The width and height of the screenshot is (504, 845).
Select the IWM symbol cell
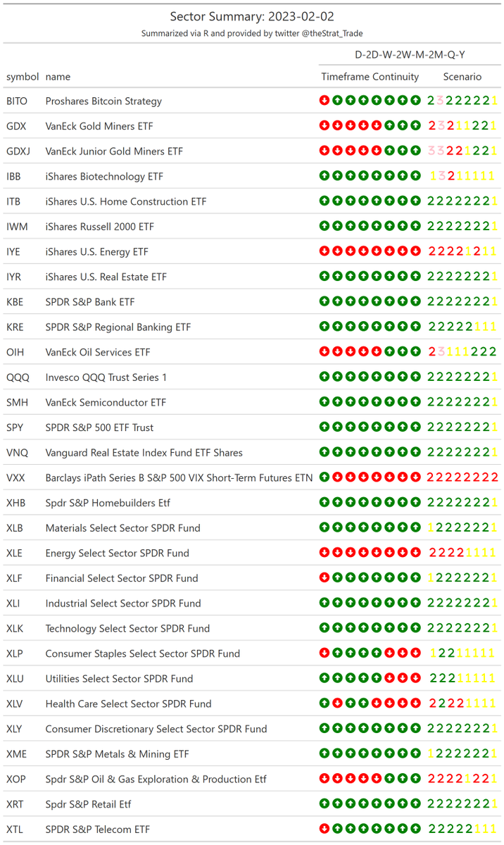click(16, 227)
